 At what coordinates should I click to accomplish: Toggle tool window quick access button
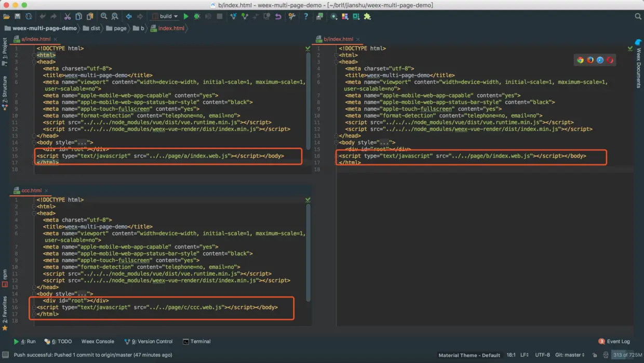click(x=6, y=355)
